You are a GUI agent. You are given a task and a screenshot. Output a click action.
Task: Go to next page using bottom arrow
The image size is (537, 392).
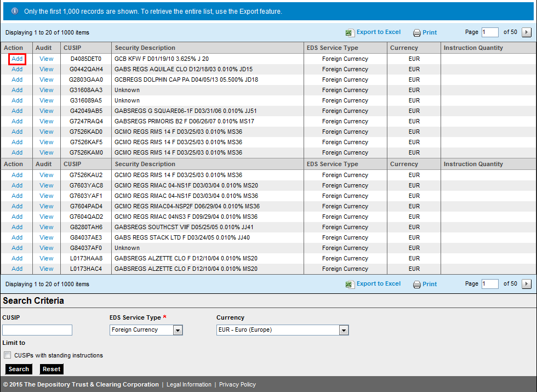click(527, 284)
